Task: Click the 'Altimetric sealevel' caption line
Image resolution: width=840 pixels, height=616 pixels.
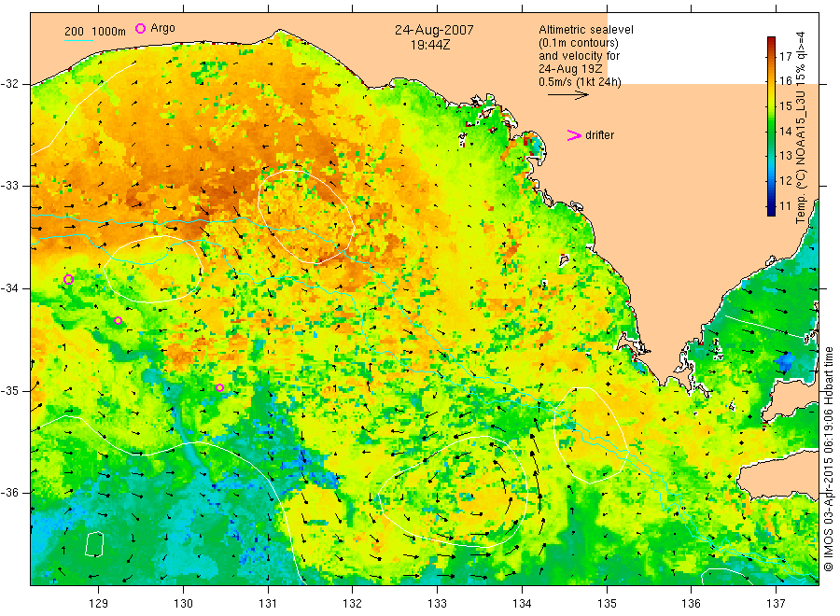Action: [x=586, y=30]
